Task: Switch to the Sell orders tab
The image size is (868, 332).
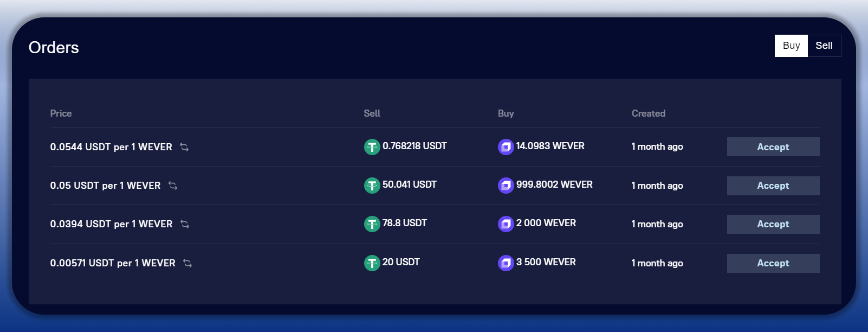Action: 824,46
